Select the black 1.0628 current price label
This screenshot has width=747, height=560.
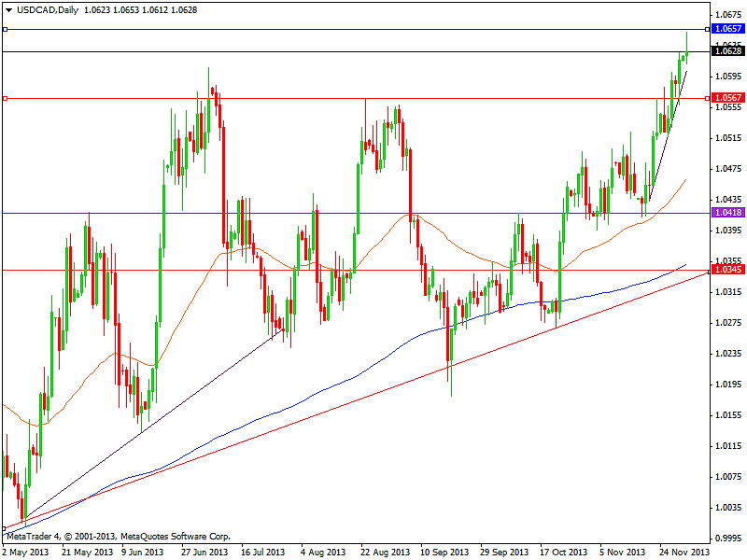click(727, 51)
